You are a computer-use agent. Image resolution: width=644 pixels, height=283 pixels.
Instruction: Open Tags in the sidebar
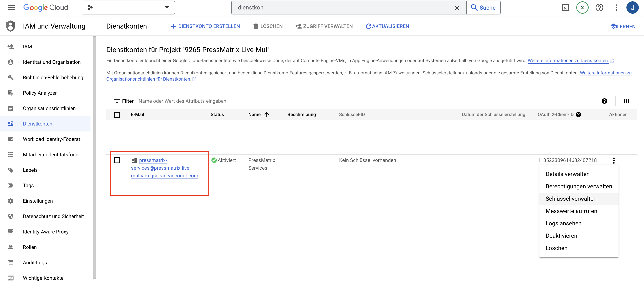[45, 186]
